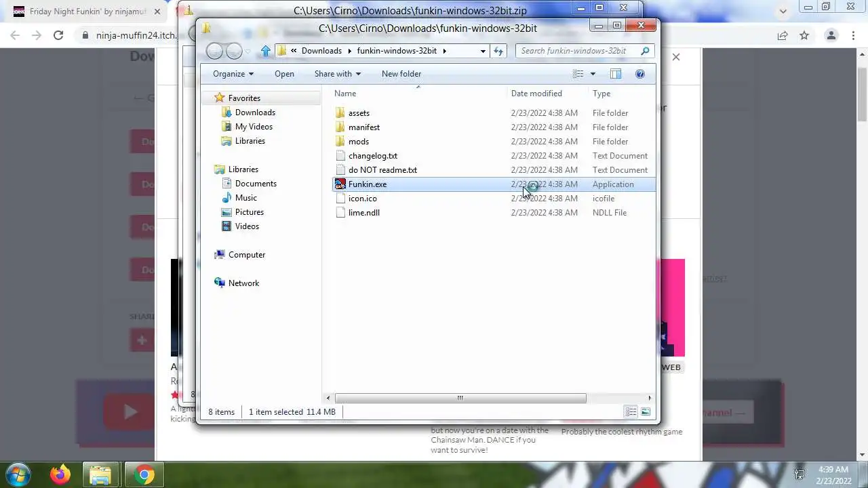Expand the address bar history dropdown
Viewport: 868px width, 488px height.
[x=483, y=51]
